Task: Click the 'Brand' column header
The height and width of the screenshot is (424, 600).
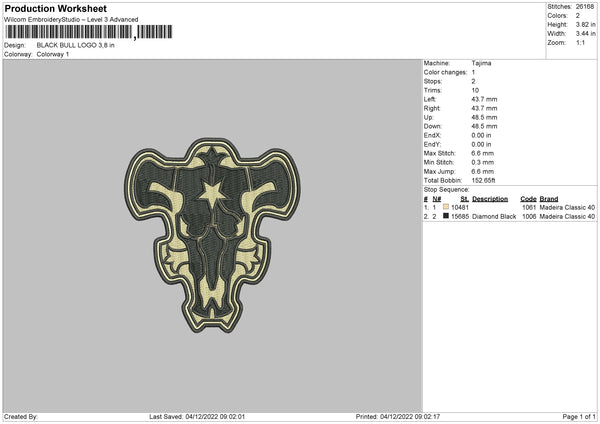Action: tap(549, 199)
